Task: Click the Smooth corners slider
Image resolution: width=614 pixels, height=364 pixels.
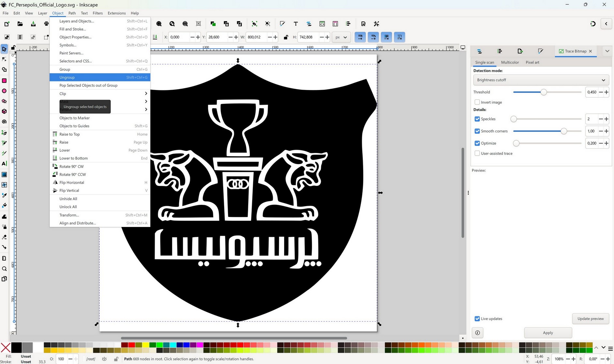Action: pos(547,131)
